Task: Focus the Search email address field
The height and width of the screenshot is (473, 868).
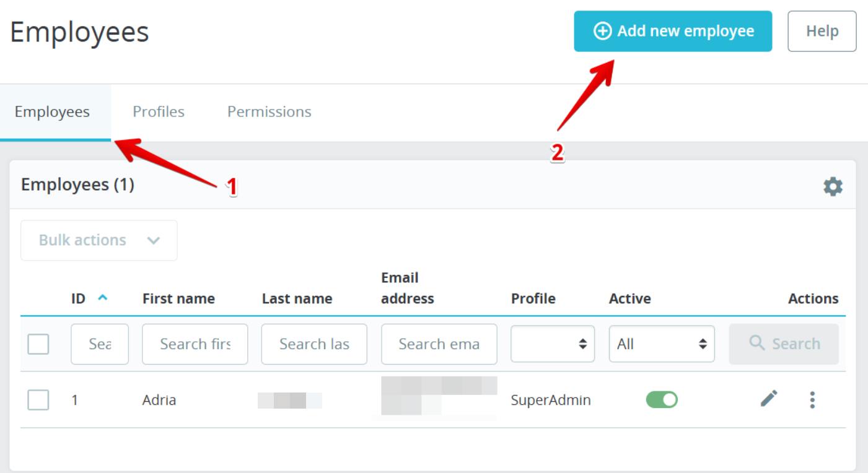Action: (439, 344)
